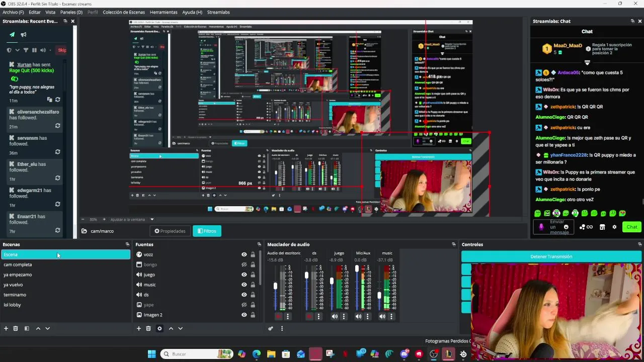This screenshot has width=644, height=362.
Task: Open Xurtan's profile link
Action: point(24,65)
